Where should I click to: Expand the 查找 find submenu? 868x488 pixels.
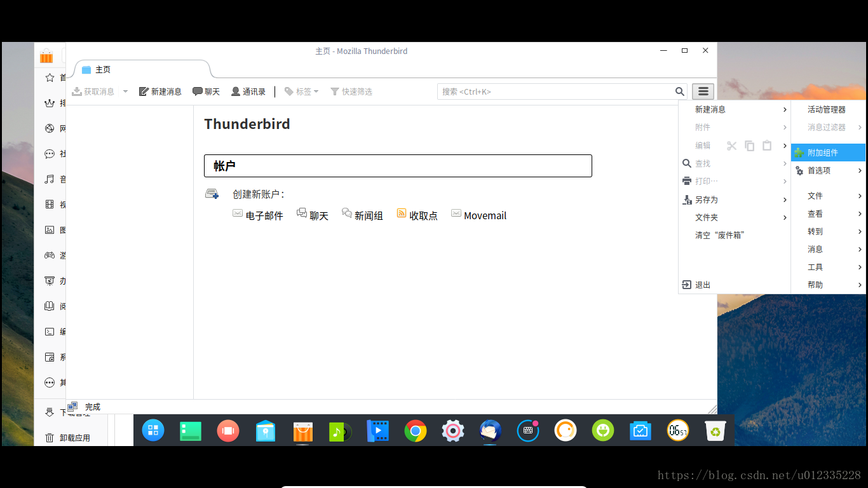coord(735,163)
